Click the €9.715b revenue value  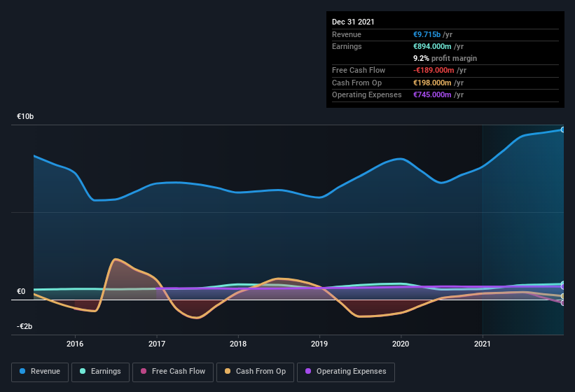(427, 34)
